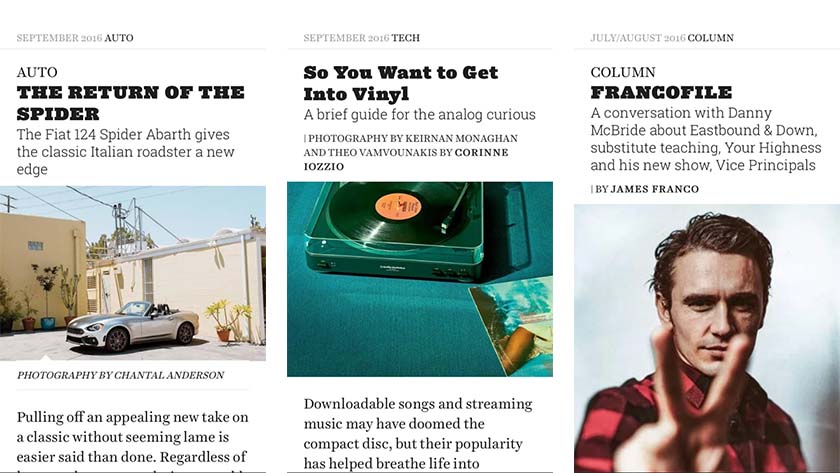Open the Fiat Spider car photo

tap(133, 273)
